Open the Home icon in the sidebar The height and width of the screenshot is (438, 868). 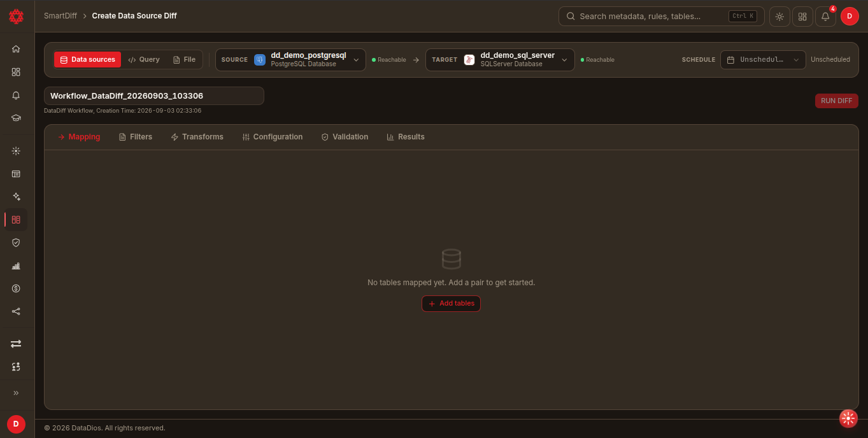pos(16,49)
